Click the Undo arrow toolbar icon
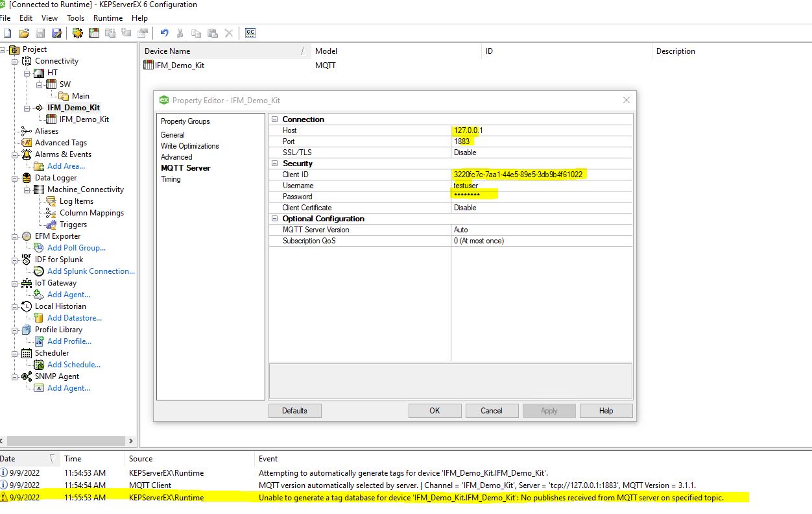812x514 pixels. 164,33
